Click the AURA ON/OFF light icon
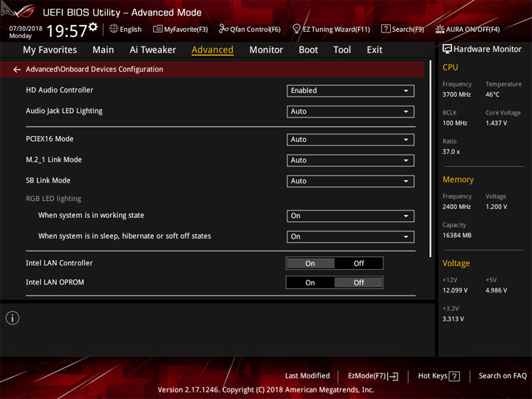The width and height of the screenshot is (532, 399). coord(440,29)
